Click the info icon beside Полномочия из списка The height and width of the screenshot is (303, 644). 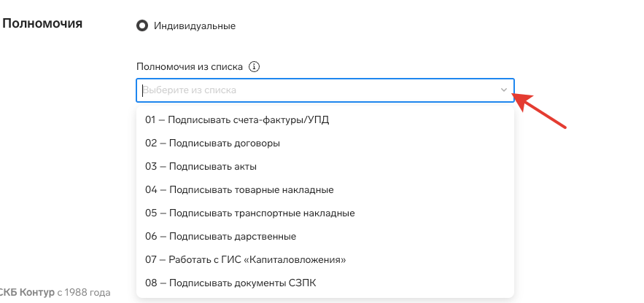tap(254, 67)
